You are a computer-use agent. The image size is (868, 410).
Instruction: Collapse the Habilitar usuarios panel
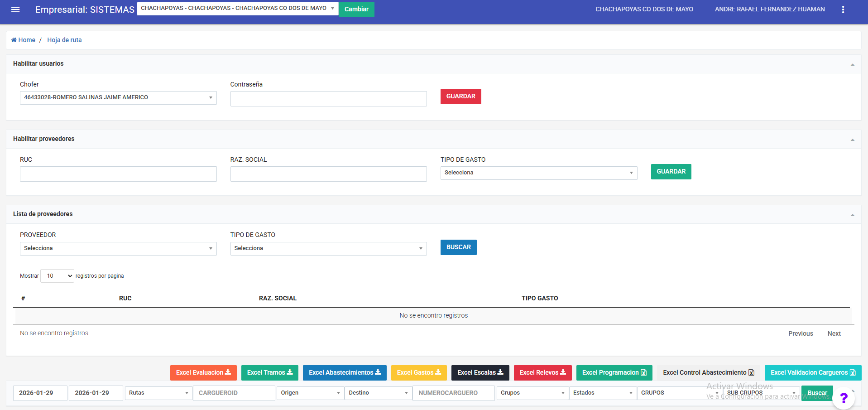tap(852, 64)
